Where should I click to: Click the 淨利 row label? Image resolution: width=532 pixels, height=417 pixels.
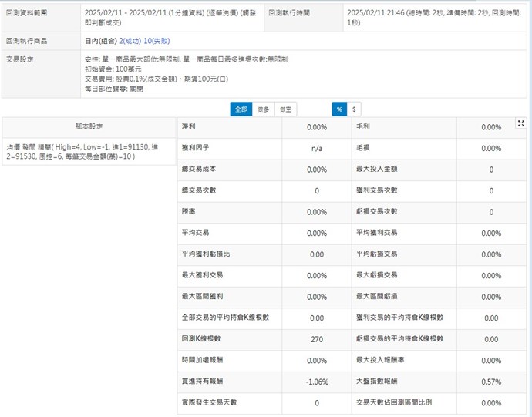pos(187,126)
